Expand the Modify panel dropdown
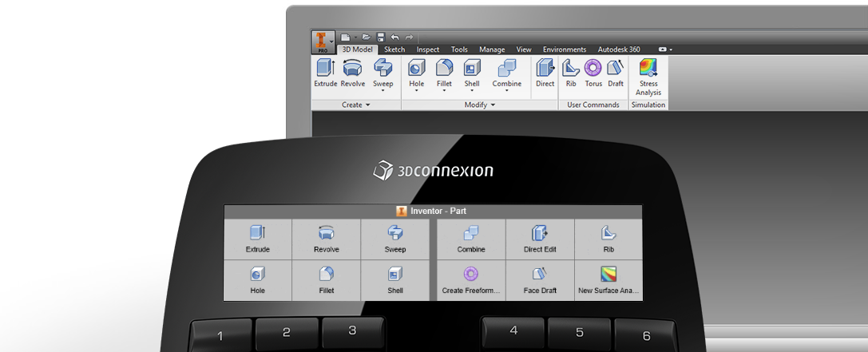The image size is (868, 352). pyautogui.click(x=479, y=105)
